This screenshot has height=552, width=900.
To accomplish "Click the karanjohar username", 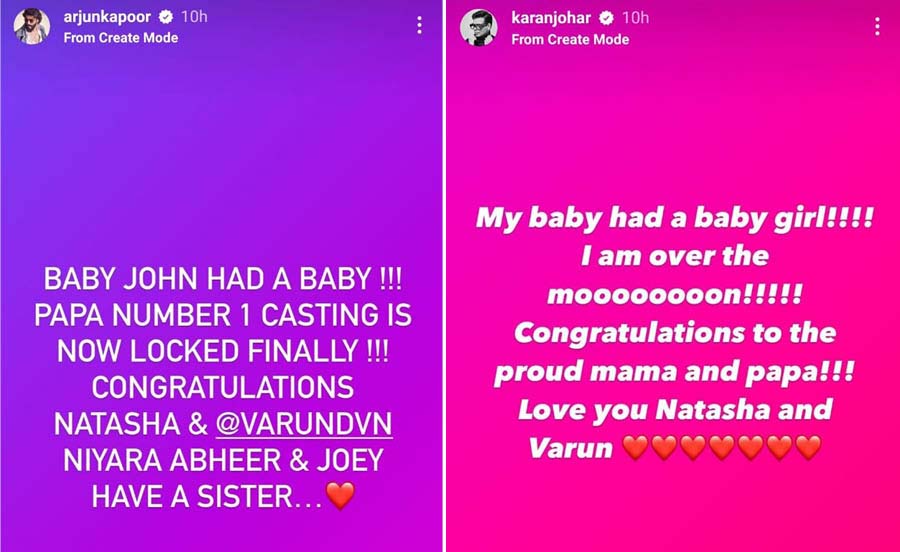I will click(x=550, y=18).
